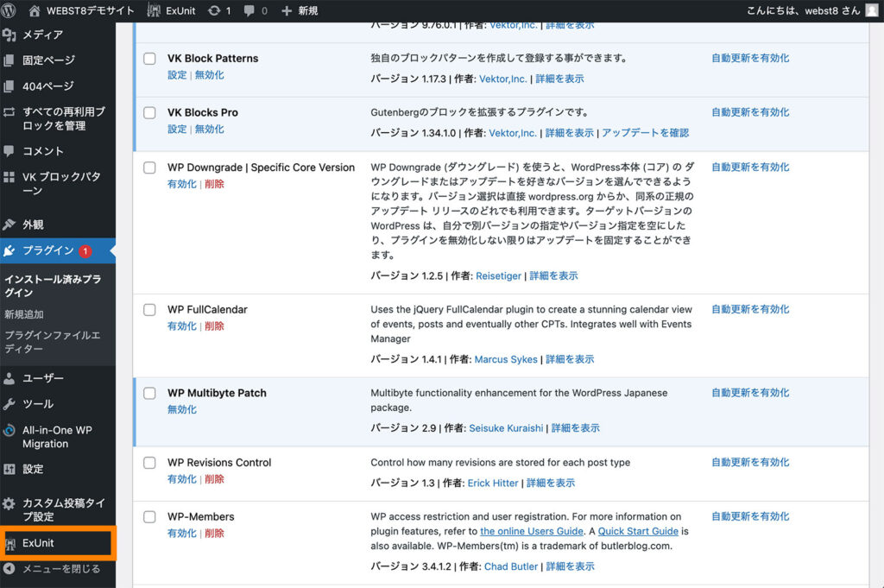This screenshot has width=884, height=588.
Task: Deactivate WP Multibyte Patch via 無効化
Action: tap(183, 410)
